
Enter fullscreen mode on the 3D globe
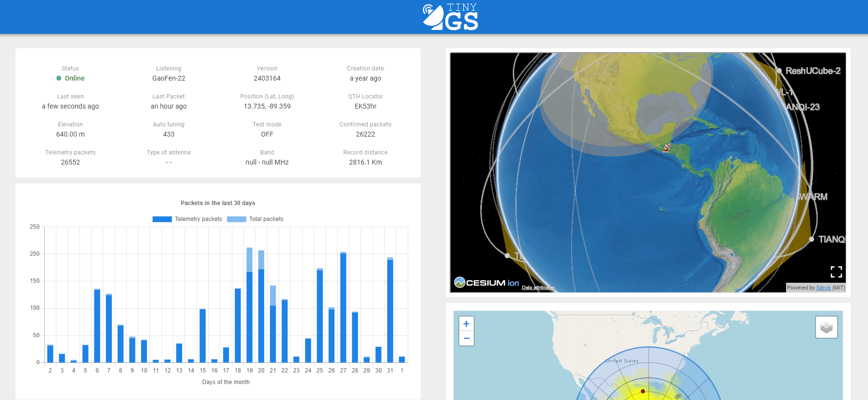tap(836, 272)
